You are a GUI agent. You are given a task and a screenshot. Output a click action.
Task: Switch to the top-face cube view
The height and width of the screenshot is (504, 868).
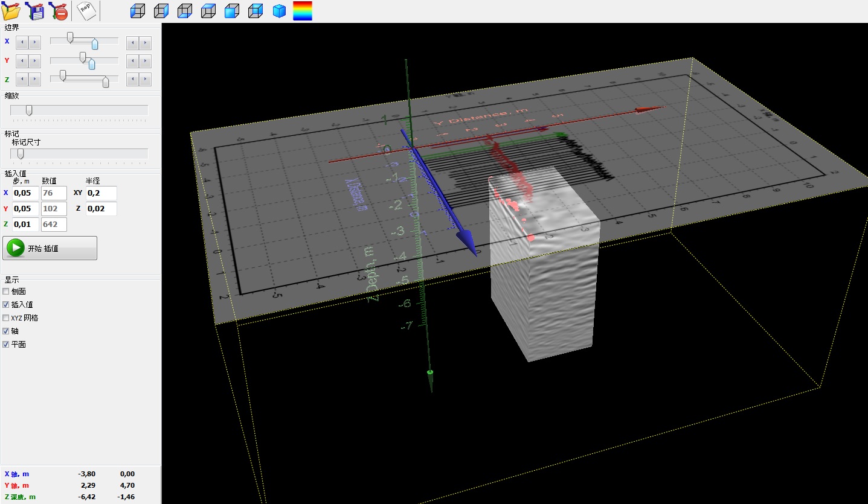208,11
